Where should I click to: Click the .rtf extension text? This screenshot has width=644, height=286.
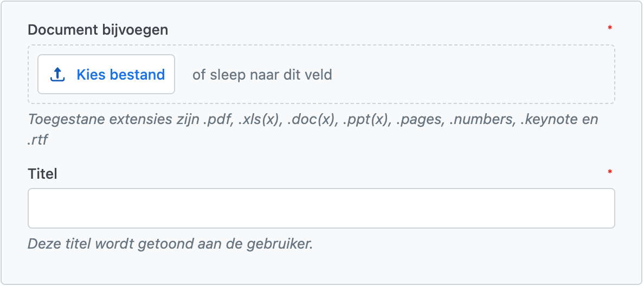pos(38,141)
